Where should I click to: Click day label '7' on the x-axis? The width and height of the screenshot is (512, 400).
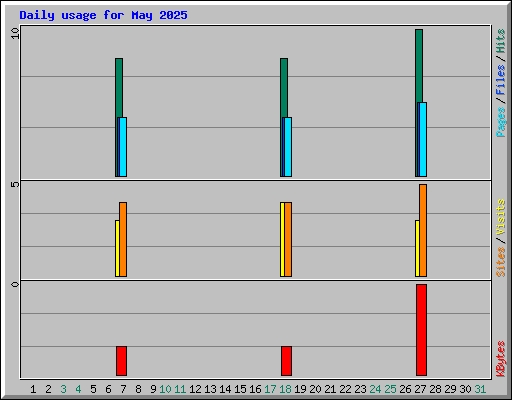[x=123, y=389]
